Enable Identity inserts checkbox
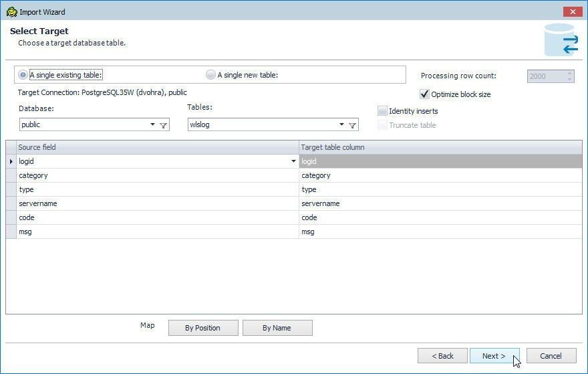The width and height of the screenshot is (588, 374). click(382, 111)
